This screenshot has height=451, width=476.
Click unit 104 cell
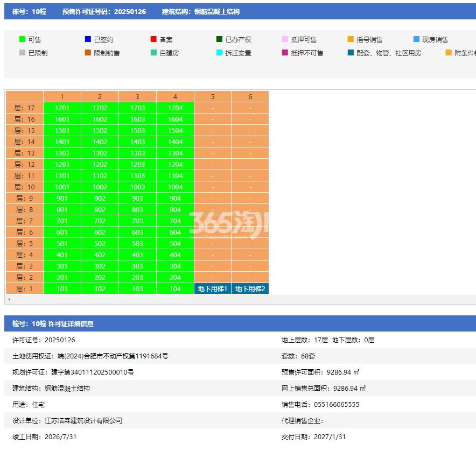[x=175, y=288]
